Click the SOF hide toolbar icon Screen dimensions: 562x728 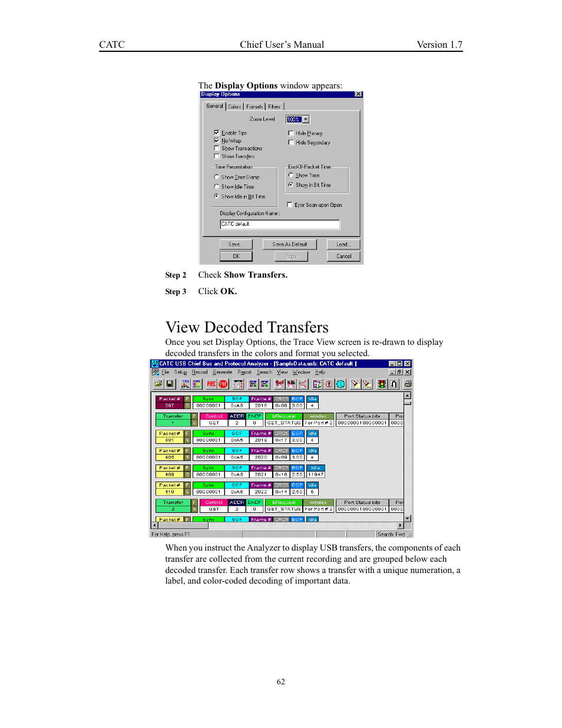point(280,384)
